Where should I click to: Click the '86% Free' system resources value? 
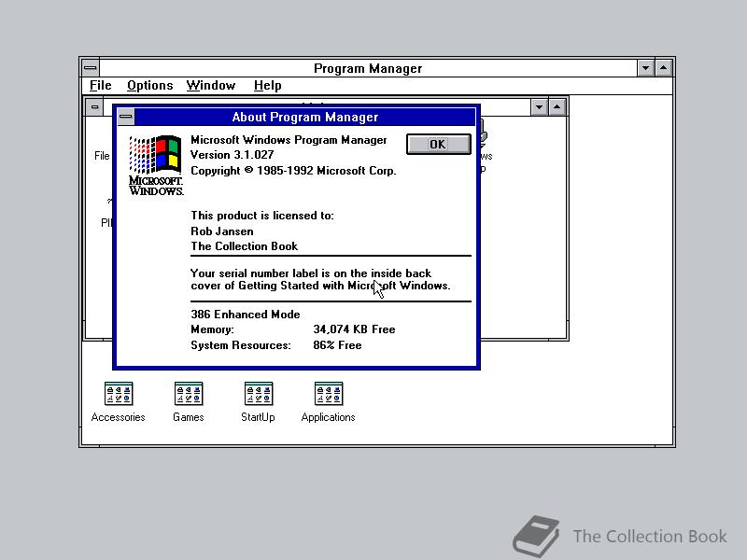(337, 345)
